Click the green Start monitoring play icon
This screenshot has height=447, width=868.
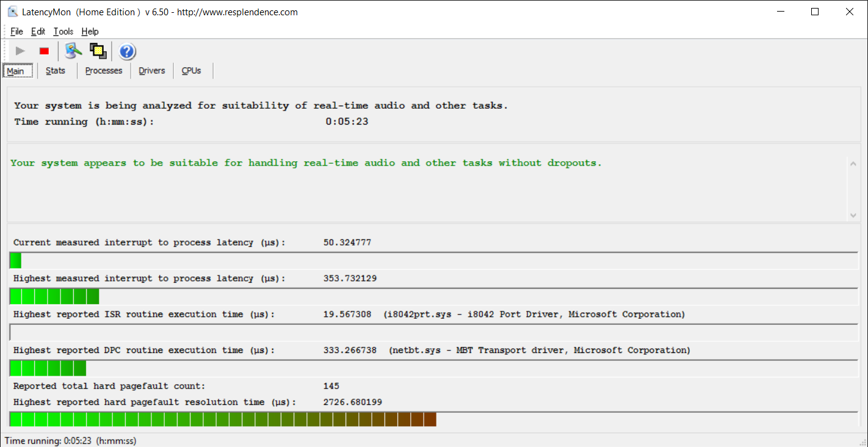[x=20, y=51]
